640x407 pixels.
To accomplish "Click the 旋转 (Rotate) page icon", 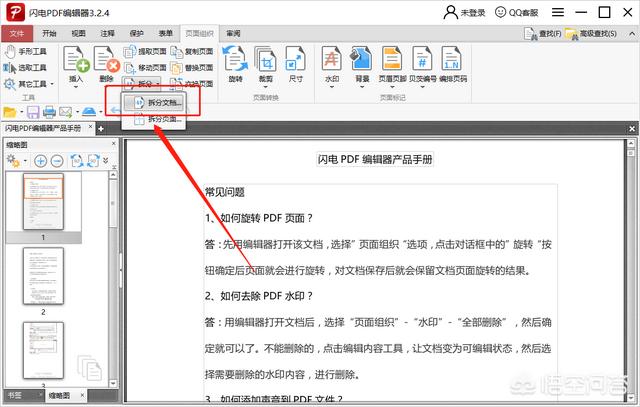I will 236,60.
